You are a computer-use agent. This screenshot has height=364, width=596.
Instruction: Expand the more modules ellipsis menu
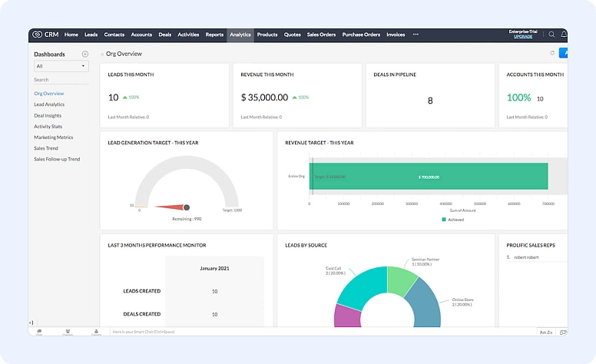click(x=416, y=35)
